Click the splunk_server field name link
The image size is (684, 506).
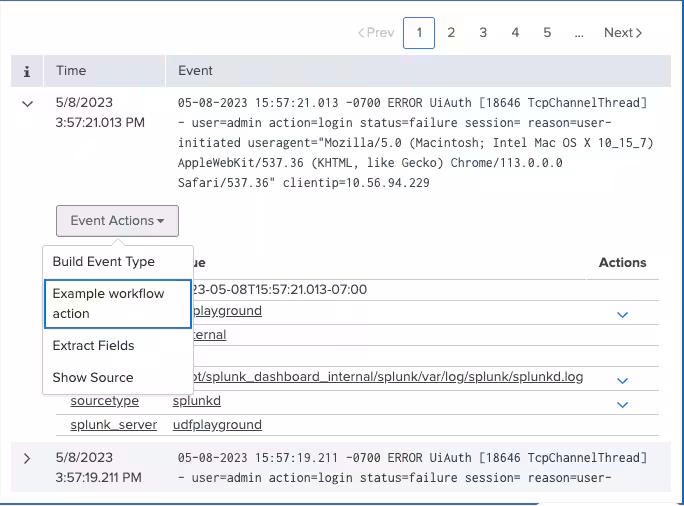pyautogui.click(x=113, y=424)
